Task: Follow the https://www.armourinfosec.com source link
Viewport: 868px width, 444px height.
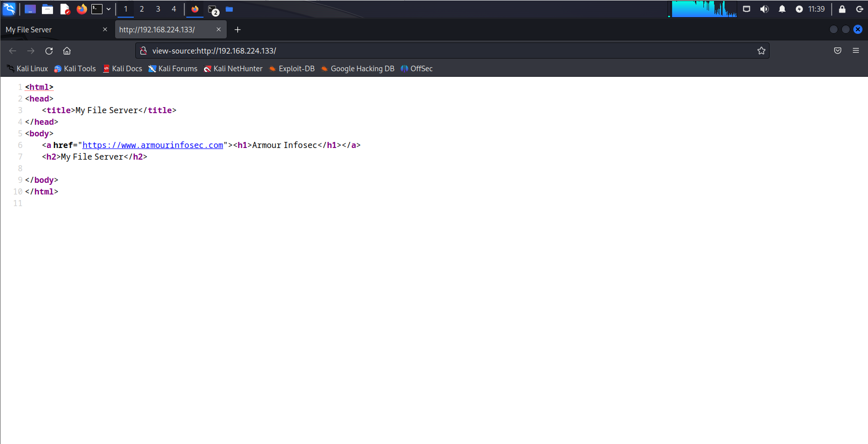Action: [153, 145]
